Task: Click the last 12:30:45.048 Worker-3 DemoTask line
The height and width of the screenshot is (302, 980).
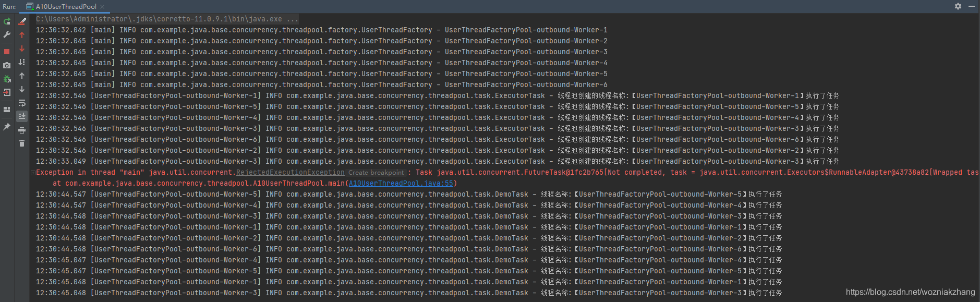Action: tap(409, 293)
